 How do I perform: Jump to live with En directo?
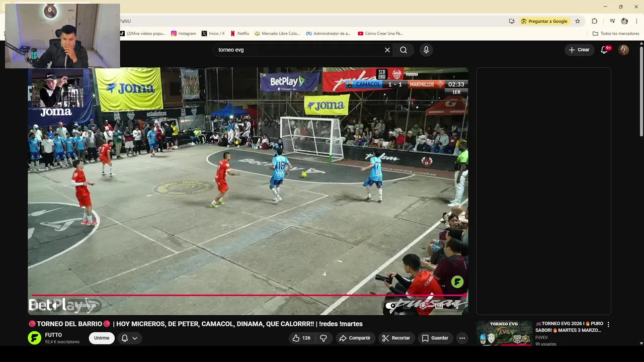[85, 305]
